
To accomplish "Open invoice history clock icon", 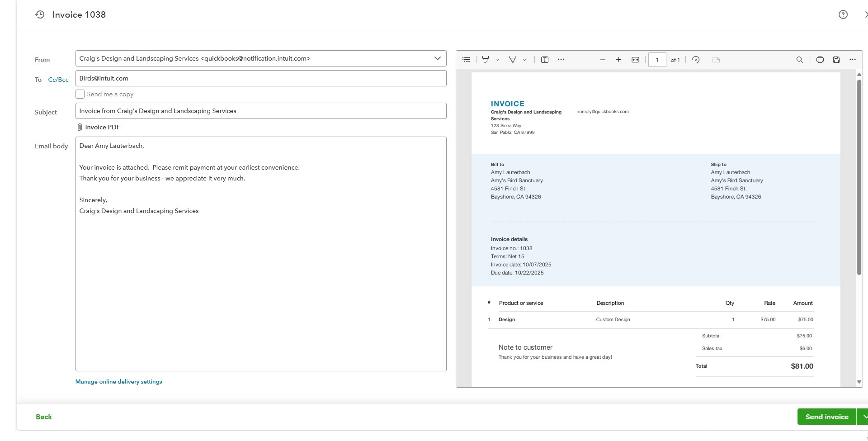I will 40,14.
